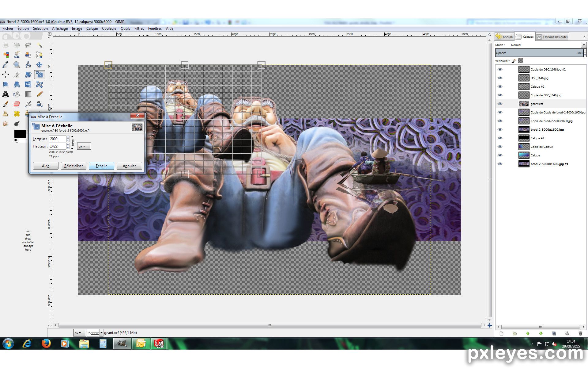This screenshot has height=368, width=588.
Task: Anchor the floating layer icon
Action: click(567, 333)
